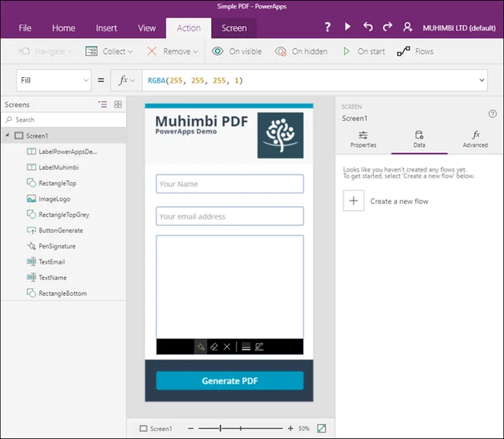Screen dimensions: 504x439
Task: Switch screens list to tree view icon
Action: pyautogui.click(x=102, y=104)
